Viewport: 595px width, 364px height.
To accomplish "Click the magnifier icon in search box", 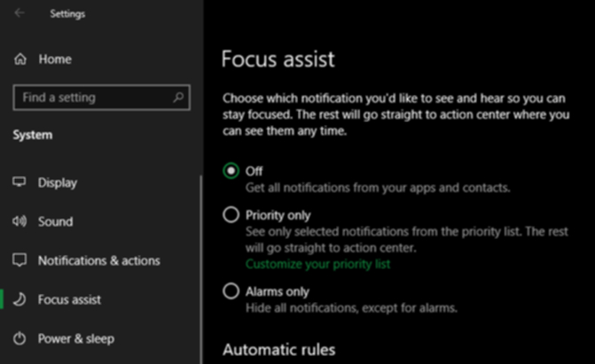I will [x=178, y=97].
